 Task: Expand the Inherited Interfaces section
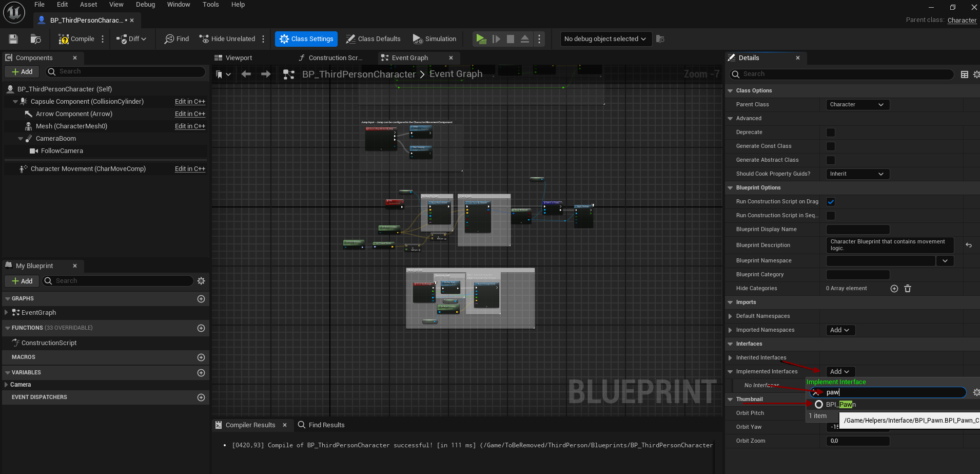click(730, 358)
